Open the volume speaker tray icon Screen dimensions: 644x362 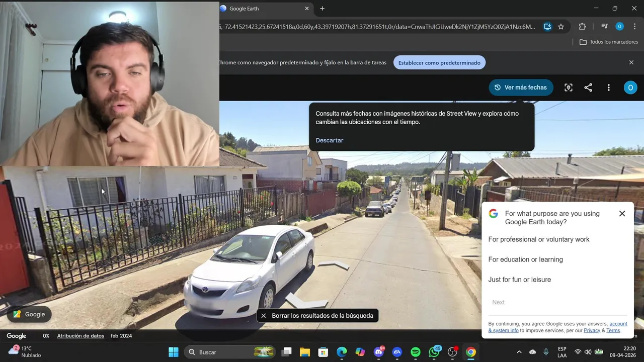(588, 352)
